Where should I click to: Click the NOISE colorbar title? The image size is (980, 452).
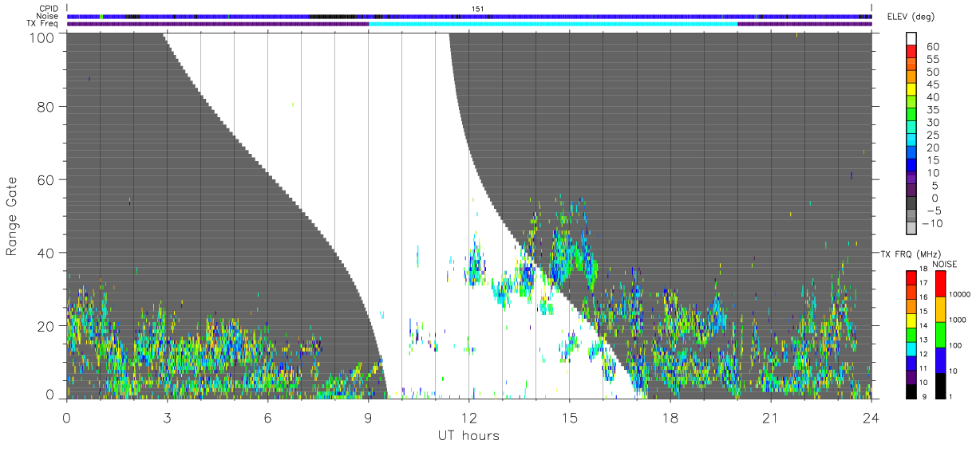pos(944,264)
